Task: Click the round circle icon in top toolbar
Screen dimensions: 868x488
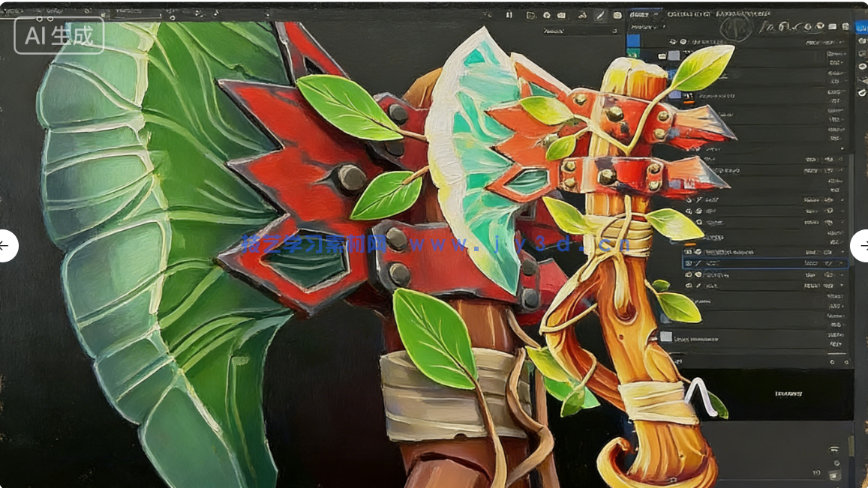Action: [546, 15]
